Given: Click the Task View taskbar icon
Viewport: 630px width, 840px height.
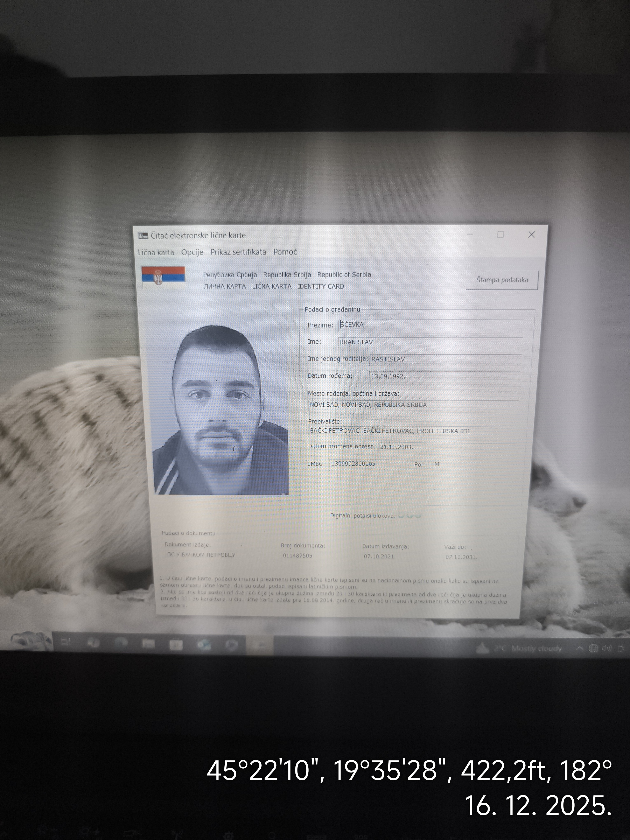Looking at the screenshot, I should 66,642.
